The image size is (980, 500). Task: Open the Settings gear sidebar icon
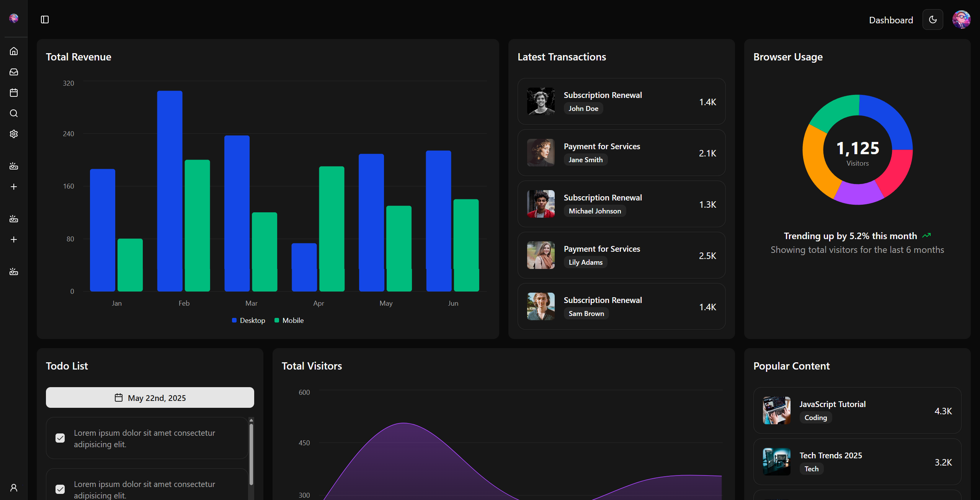tap(14, 134)
